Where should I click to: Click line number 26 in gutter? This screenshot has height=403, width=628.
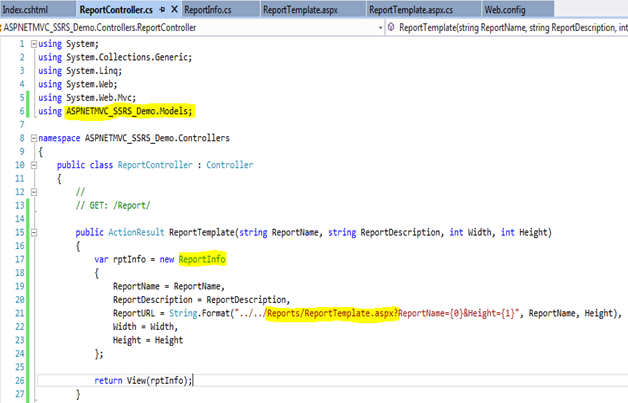(20, 381)
